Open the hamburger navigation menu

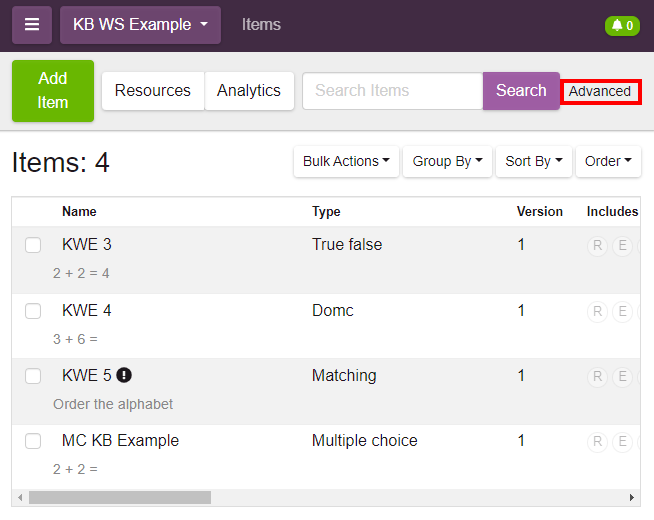(x=32, y=25)
